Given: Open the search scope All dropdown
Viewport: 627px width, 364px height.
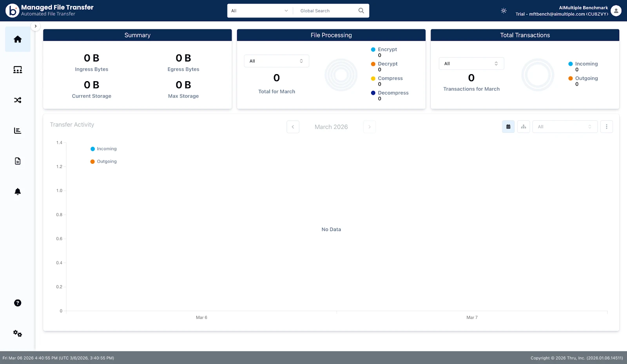Looking at the screenshot, I should coord(260,11).
